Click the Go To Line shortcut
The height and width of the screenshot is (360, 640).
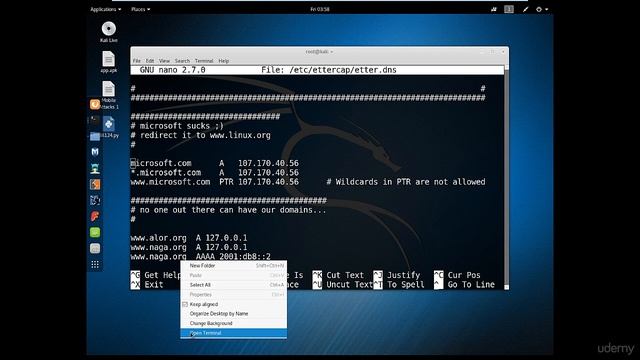point(464,284)
